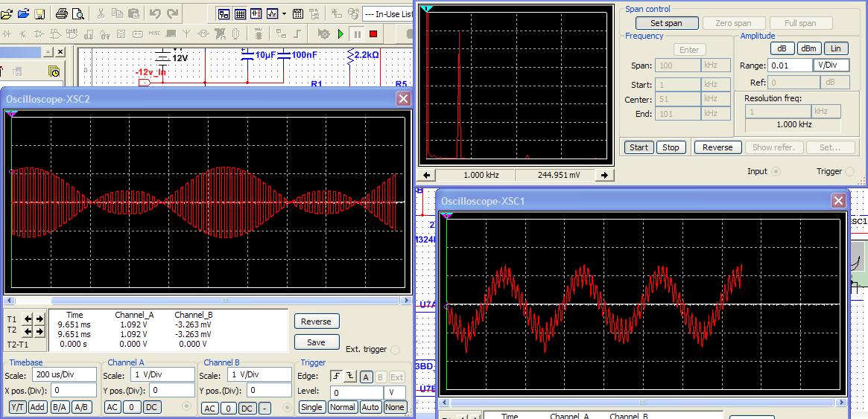Open the Grapher/Analysis icon
Screen dimensions: 868x419
(273, 14)
